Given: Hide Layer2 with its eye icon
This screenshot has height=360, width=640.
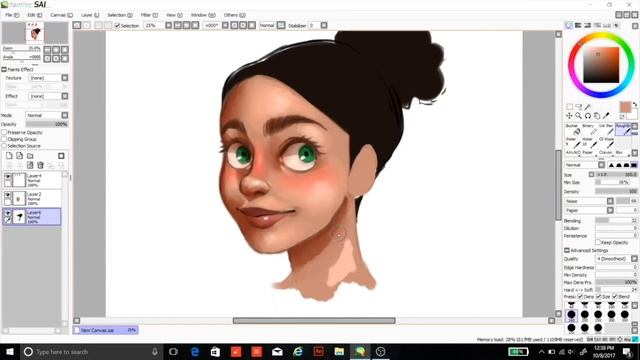Looking at the screenshot, I should pyautogui.click(x=7, y=195).
